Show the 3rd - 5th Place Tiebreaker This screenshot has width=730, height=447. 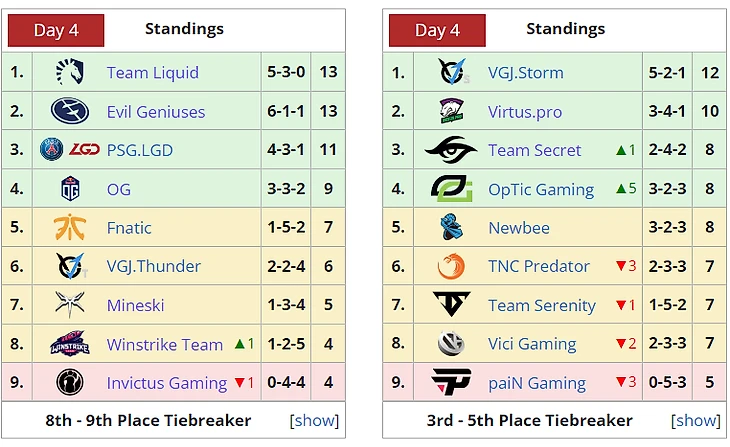696,420
